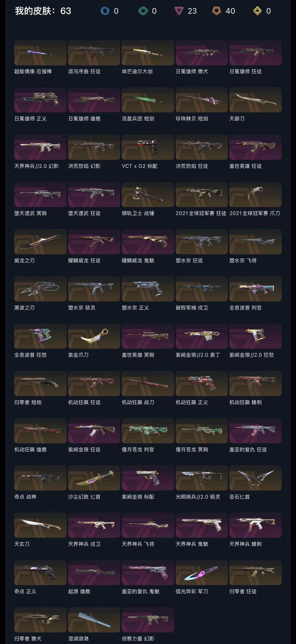Click the orange Exclusive tier icon
This screenshot has width=296, height=644.
tap(217, 11)
